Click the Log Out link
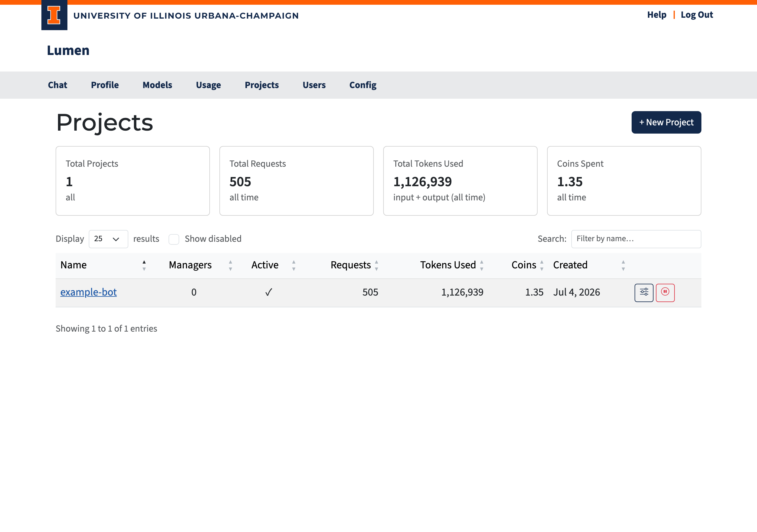 pos(697,15)
